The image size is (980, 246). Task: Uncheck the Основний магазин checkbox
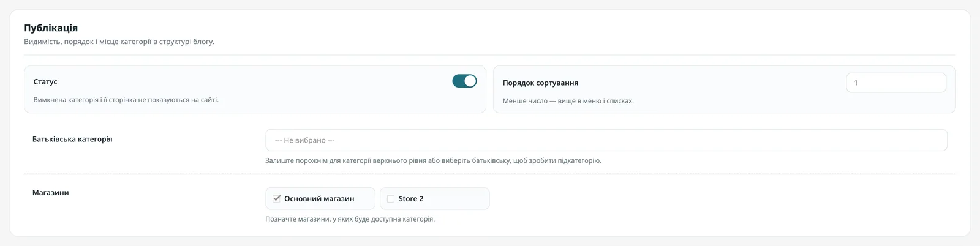pos(277,198)
